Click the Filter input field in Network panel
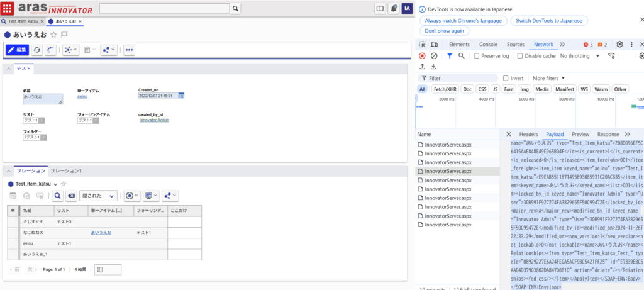Screen dimensions: 644x290 [459, 78]
